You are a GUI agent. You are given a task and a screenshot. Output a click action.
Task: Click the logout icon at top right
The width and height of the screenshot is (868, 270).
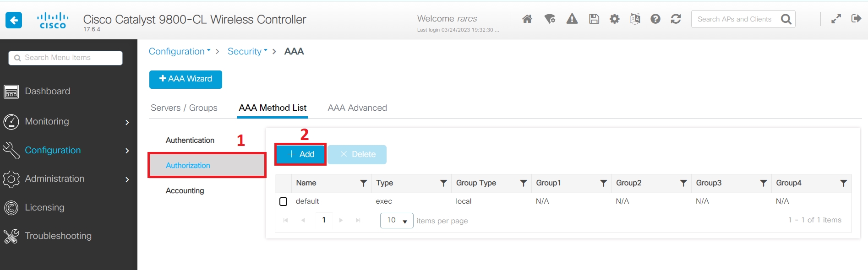click(x=856, y=18)
